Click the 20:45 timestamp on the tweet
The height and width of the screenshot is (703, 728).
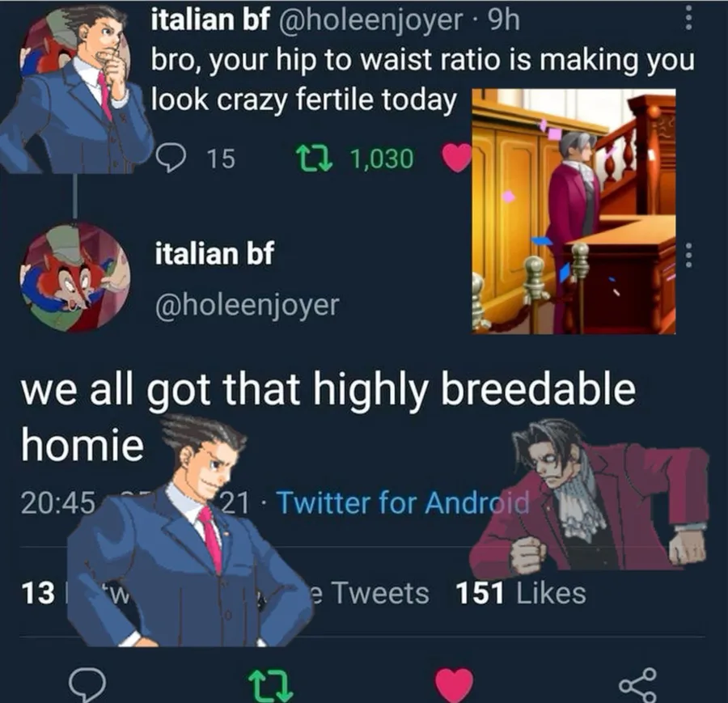[x=57, y=503]
